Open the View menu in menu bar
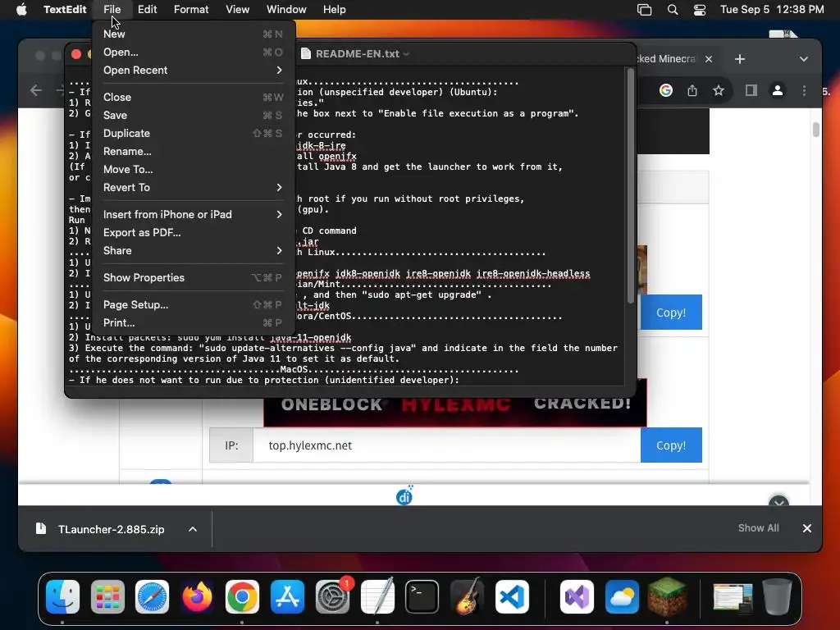Screen dimensions: 840x630 pyautogui.click(x=237, y=10)
